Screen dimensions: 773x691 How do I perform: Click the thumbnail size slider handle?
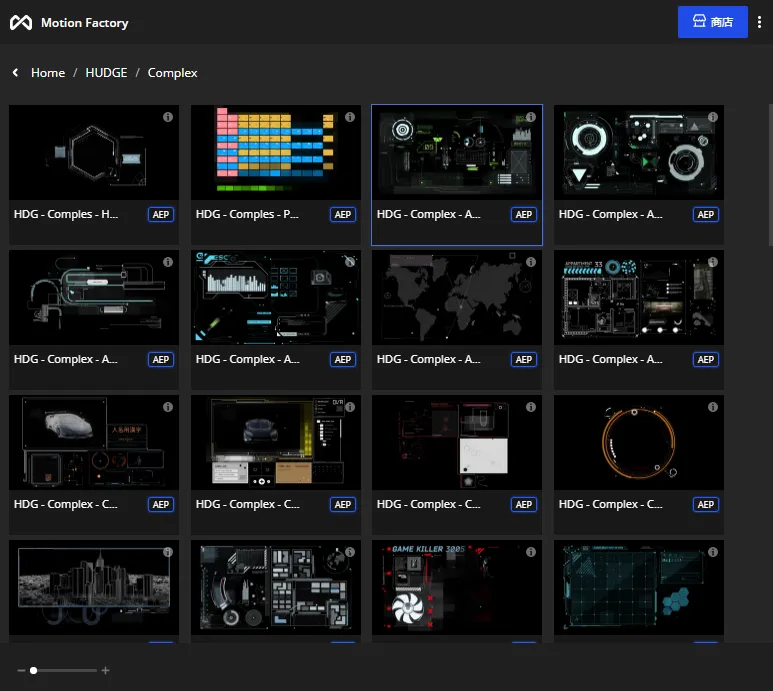pyautogui.click(x=34, y=670)
